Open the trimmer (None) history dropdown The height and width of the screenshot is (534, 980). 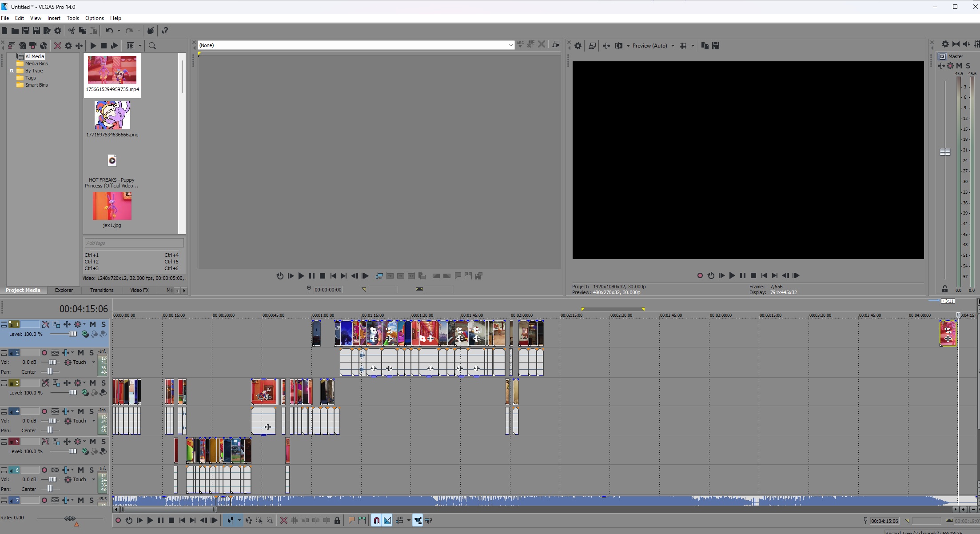pyautogui.click(x=510, y=45)
